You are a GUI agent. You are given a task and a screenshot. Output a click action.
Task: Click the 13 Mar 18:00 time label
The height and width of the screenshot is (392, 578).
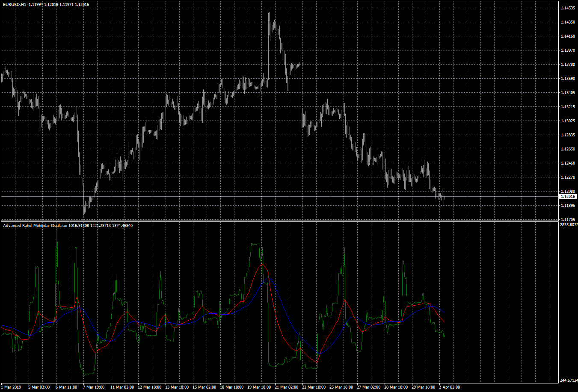[177, 387]
